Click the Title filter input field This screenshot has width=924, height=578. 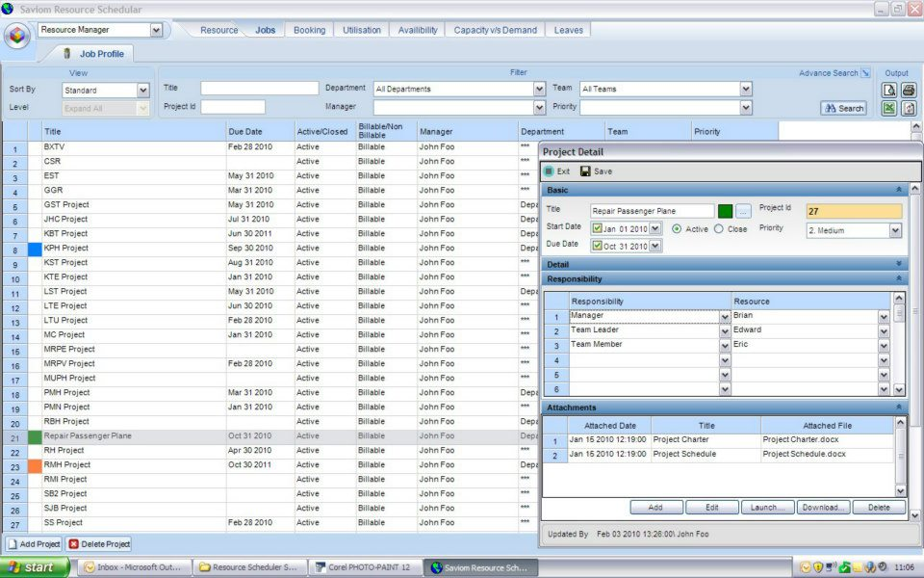pos(259,88)
